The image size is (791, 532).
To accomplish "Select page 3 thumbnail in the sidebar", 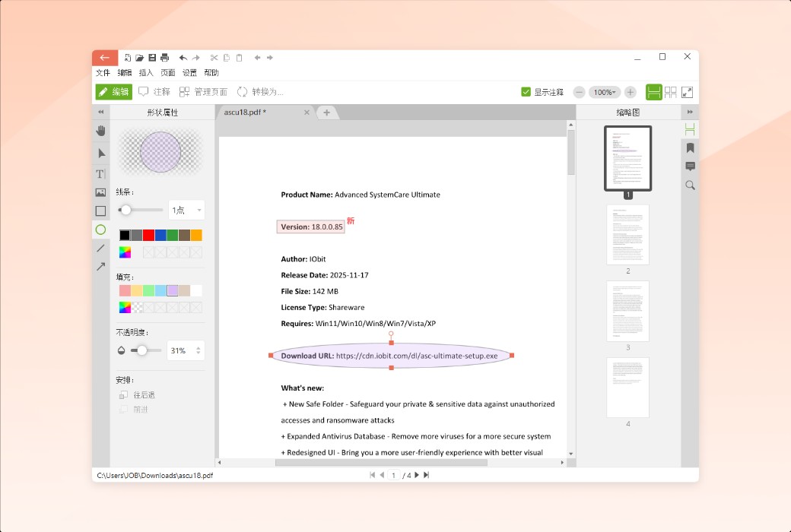I will 627,312.
